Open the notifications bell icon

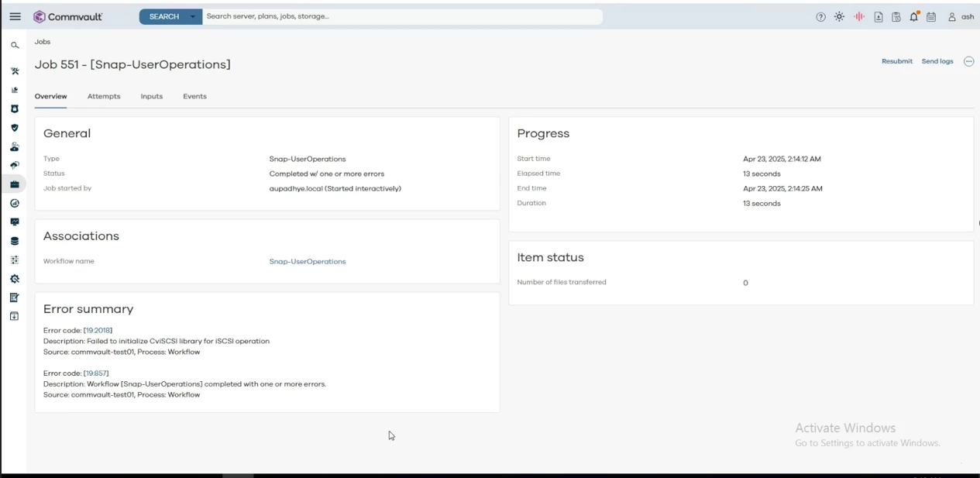click(914, 16)
